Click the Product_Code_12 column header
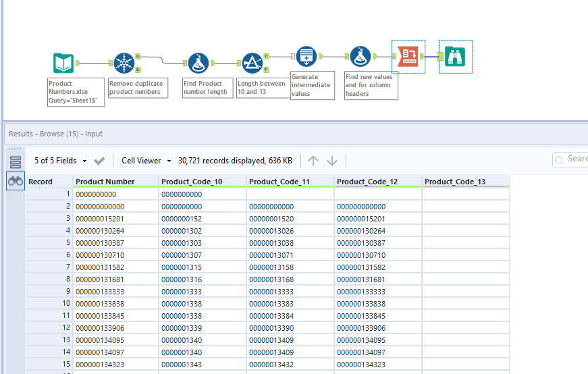 coord(378,182)
